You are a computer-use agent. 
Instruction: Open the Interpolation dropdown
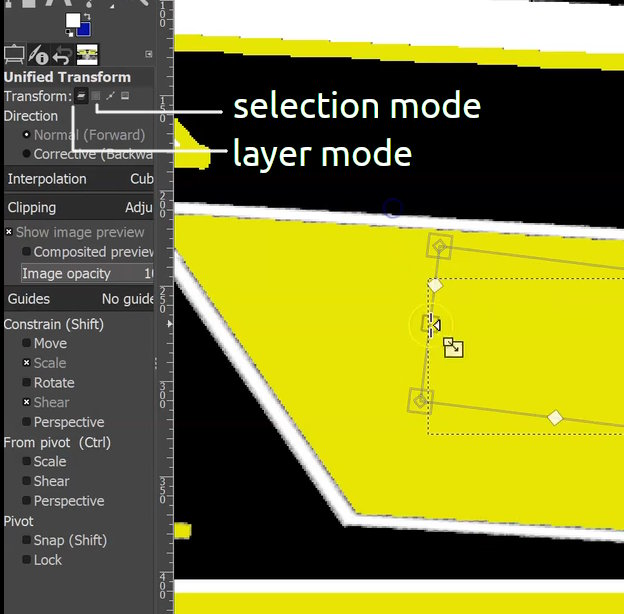click(x=79, y=179)
